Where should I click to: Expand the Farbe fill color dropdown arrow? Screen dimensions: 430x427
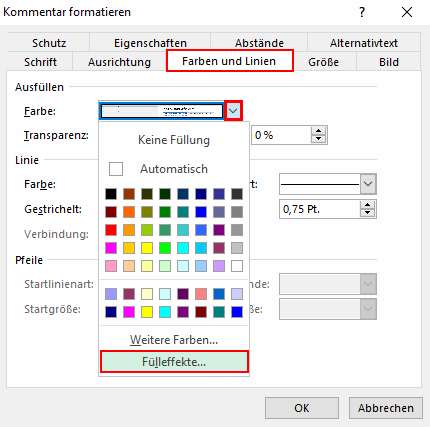pyautogui.click(x=233, y=111)
